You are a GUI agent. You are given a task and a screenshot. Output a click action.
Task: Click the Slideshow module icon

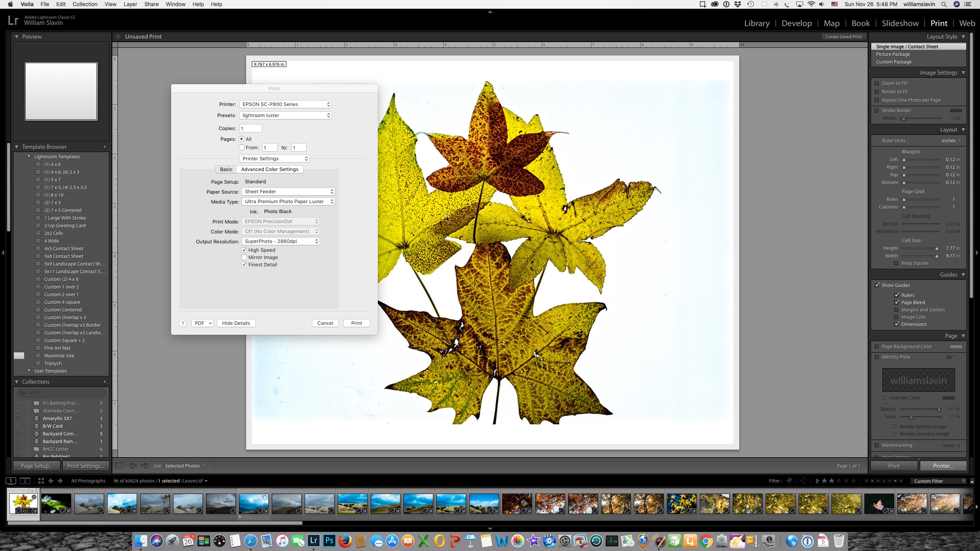click(900, 22)
